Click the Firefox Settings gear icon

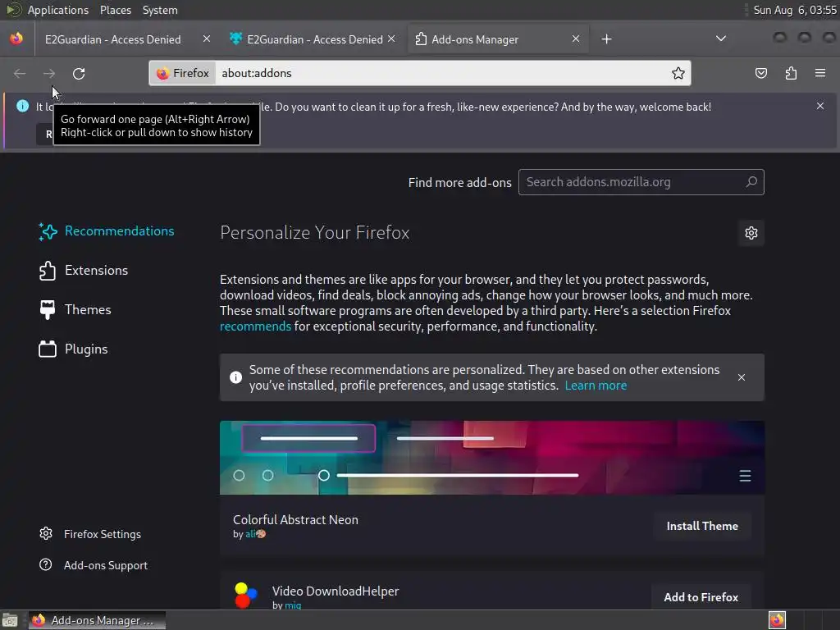pos(46,533)
